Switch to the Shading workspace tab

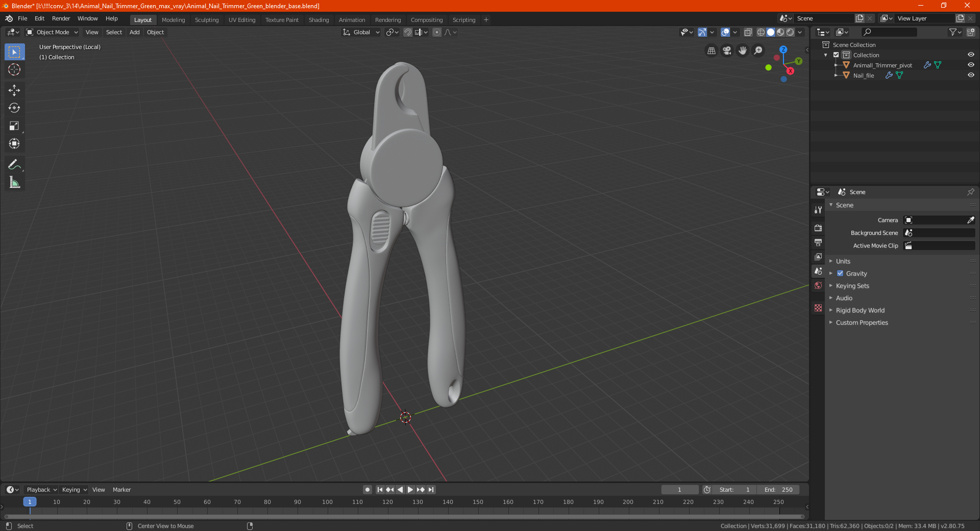point(318,20)
